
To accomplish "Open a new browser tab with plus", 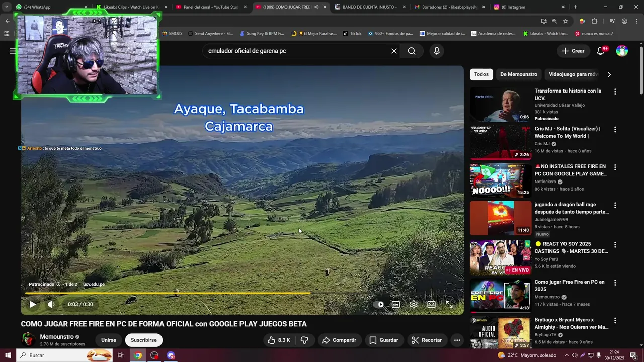I will click(575, 7).
